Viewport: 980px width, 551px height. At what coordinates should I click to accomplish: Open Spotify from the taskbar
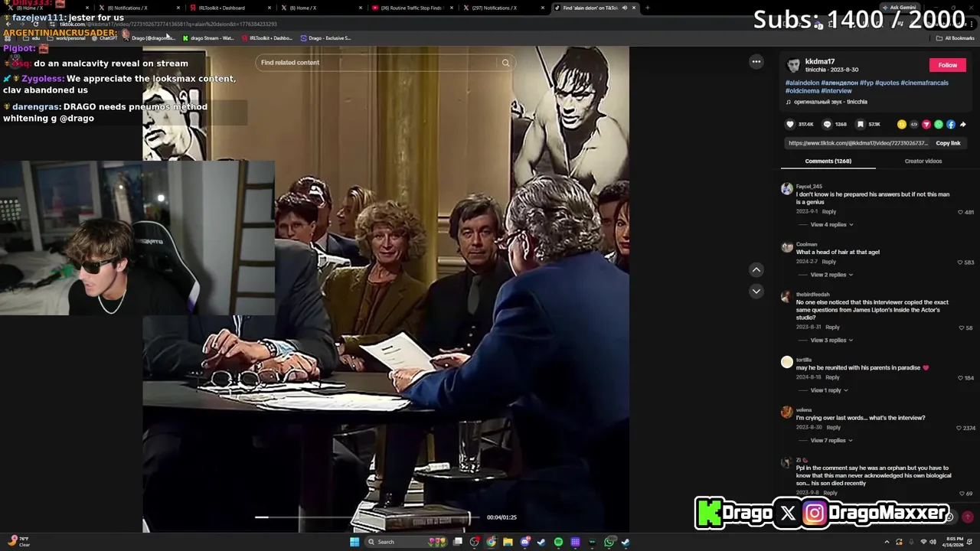click(558, 542)
